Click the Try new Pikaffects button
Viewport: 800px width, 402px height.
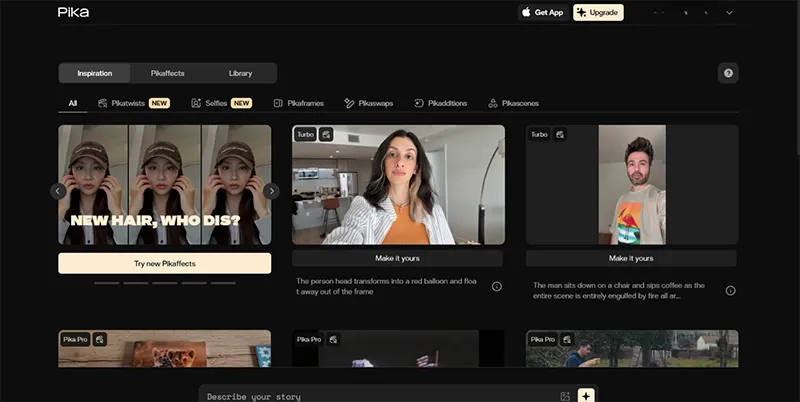tap(164, 263)
